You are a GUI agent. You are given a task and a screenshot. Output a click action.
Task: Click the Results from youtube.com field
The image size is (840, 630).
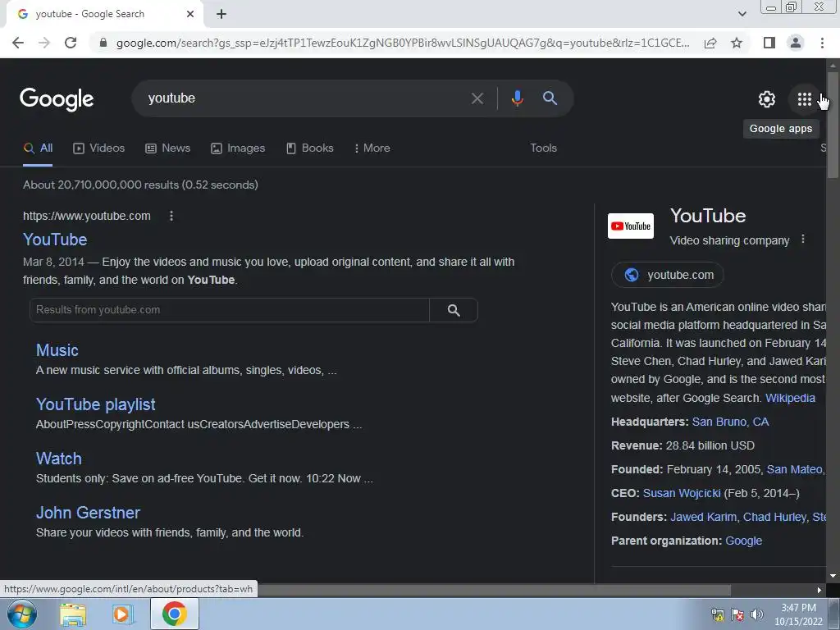230,310
